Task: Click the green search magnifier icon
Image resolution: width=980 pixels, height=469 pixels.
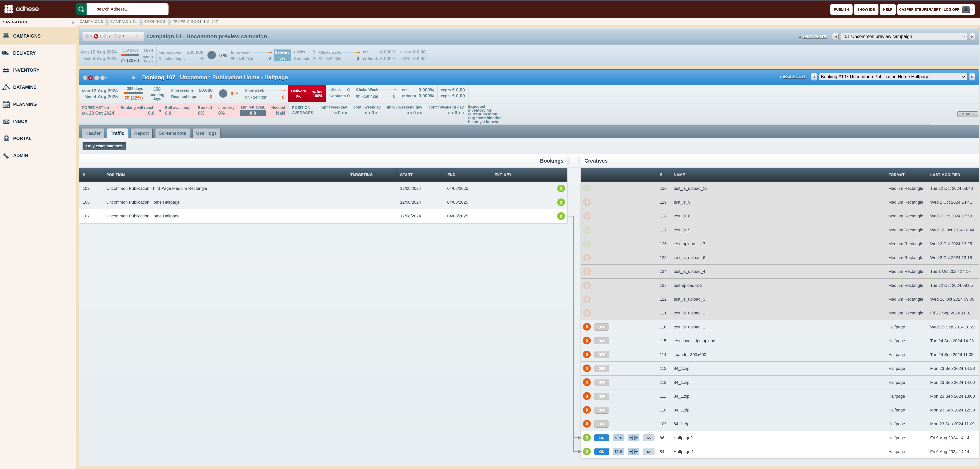Action: click(81, 9)
